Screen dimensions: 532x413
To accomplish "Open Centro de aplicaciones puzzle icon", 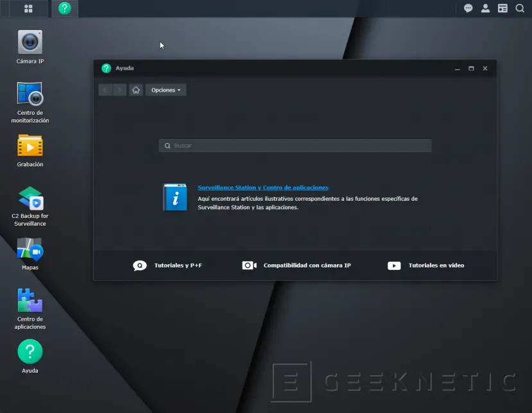I will pyautogui.click(x=30, y=301).
